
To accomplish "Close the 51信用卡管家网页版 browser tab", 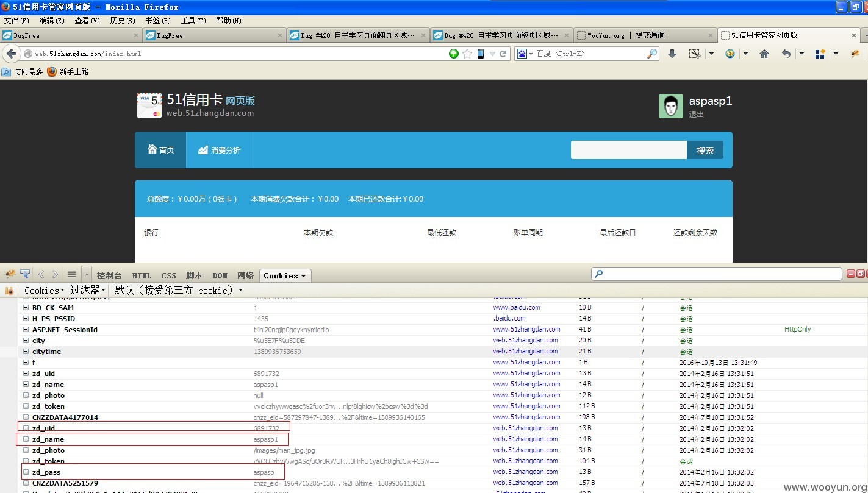I will coord(853,35).
